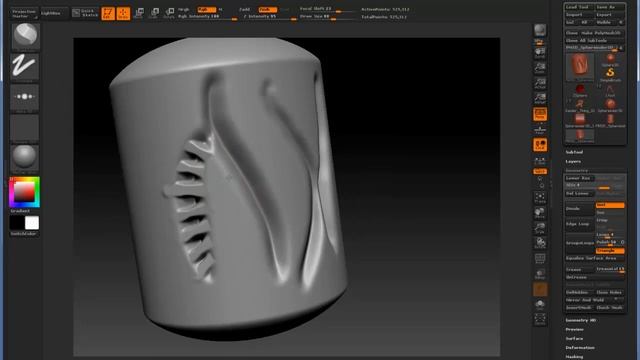Click the Load Tool button

[x=579, y=7]
